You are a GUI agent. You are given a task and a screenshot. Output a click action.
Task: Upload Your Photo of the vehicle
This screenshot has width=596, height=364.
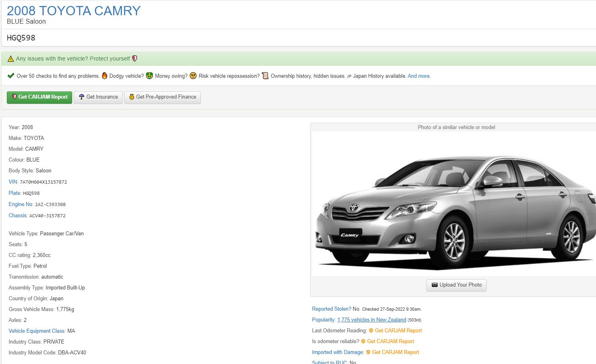pyautogui.click(x=457, y=285)
